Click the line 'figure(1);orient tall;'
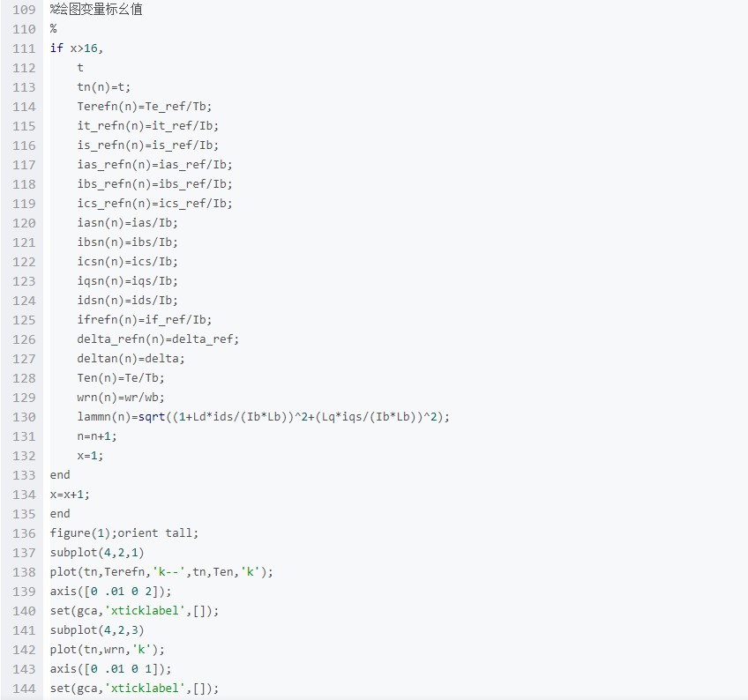This screenshot has width=748, height=700. [x=124, y=533]
